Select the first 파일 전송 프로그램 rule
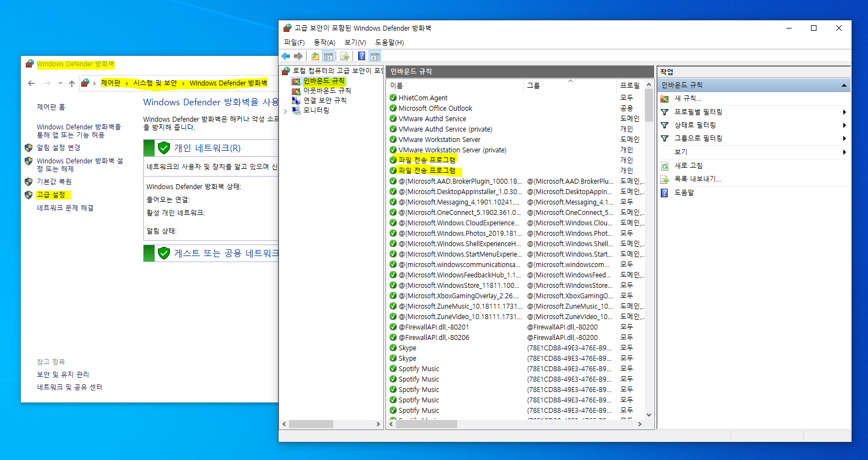868x460 pixels. 427,160
